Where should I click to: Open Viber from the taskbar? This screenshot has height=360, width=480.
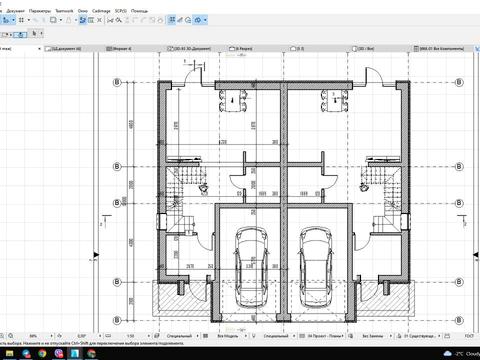point(59,353)
